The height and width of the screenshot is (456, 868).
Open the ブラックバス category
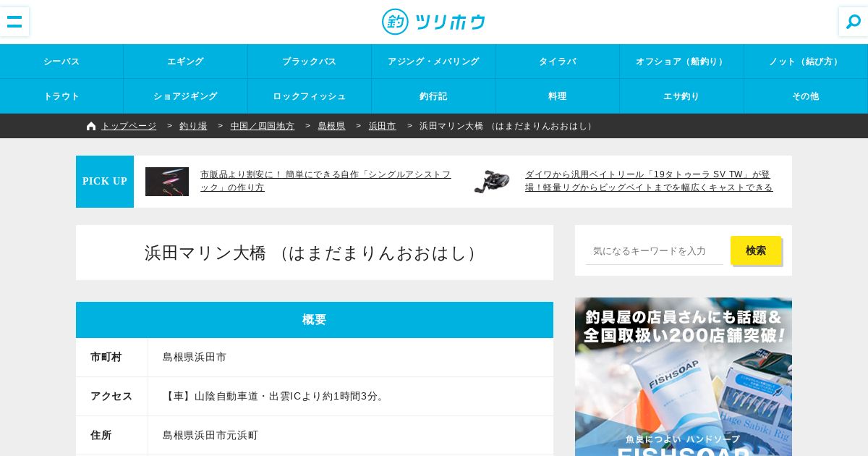point(310,62)
